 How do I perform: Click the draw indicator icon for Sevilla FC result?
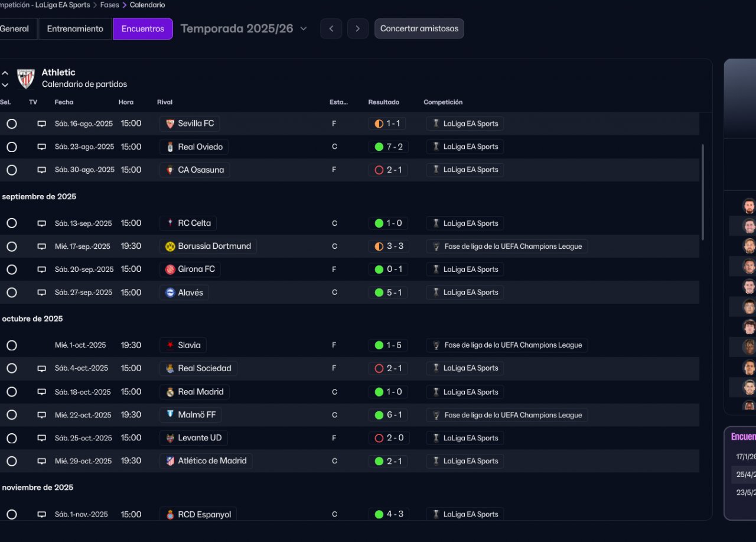click(x=379, y=124)
